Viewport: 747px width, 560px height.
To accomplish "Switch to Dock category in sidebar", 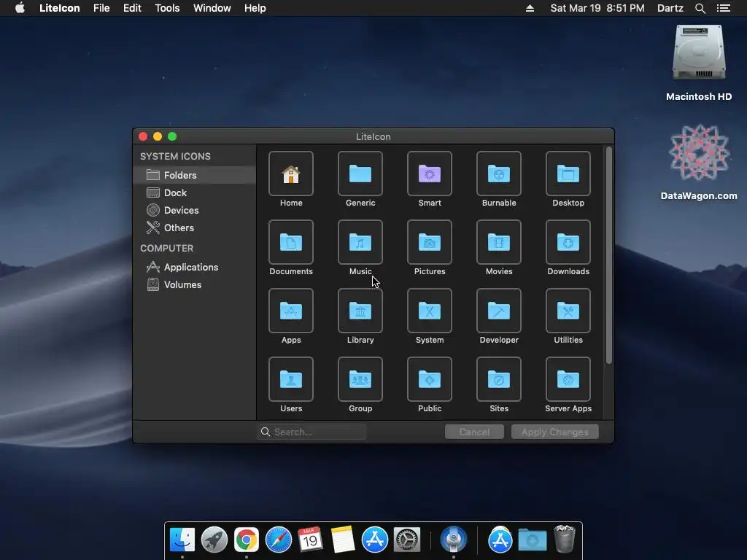I will click(x=194, y=192).
